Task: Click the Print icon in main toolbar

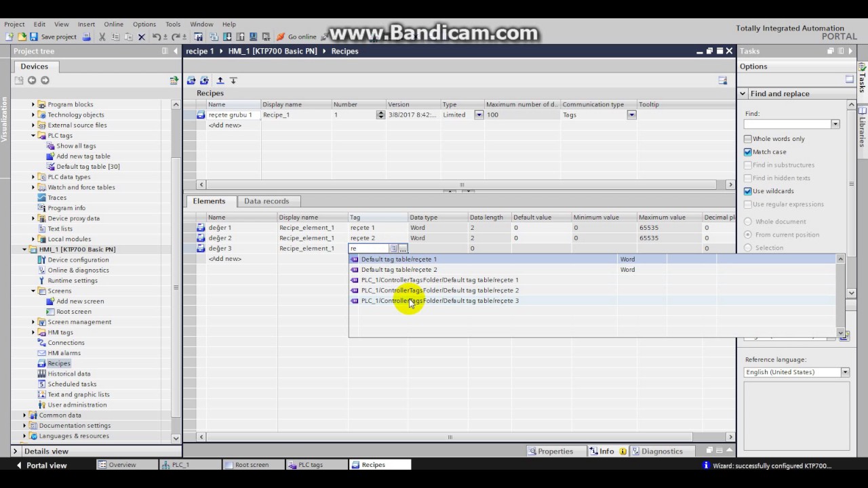Action: tap(86, 37)
